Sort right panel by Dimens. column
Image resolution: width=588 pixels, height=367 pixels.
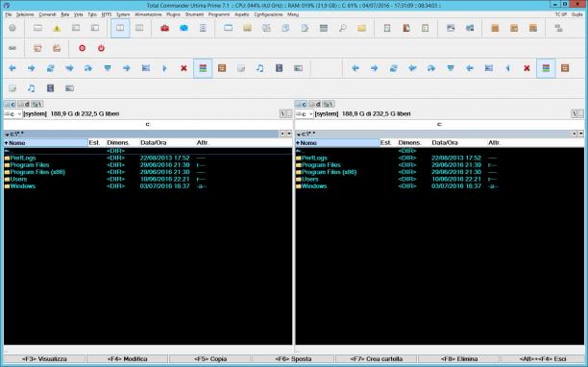click(x=413, y=143)
